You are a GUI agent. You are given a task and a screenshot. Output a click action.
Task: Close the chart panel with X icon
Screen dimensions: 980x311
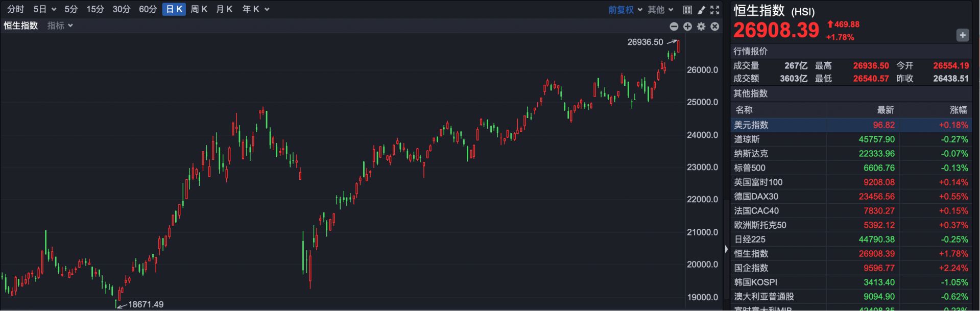(x=715, y=26)
